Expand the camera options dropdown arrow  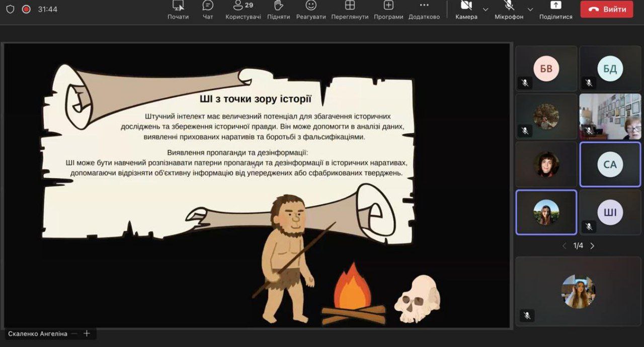tap(486, 10)
